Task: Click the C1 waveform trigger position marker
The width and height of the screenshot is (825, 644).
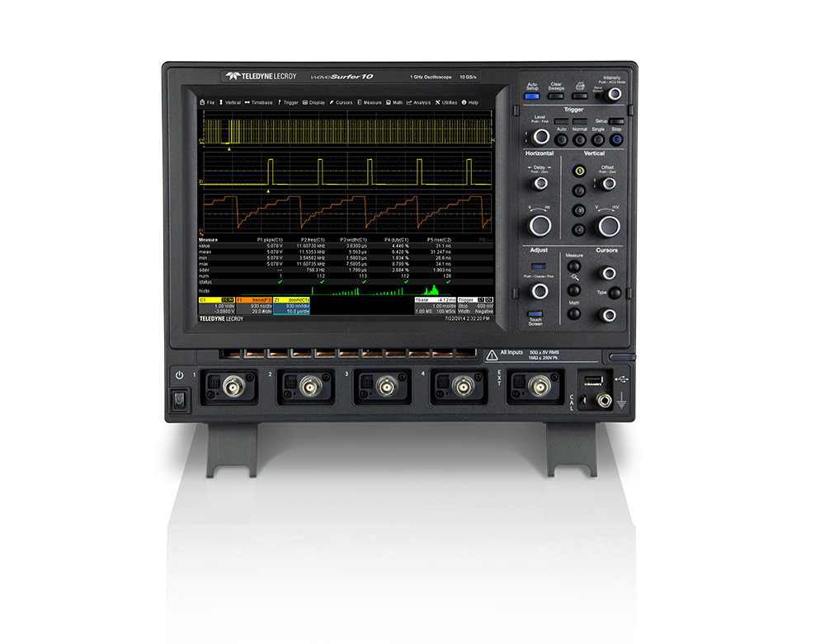Action: pyautogui.click(x=229, y=148)
